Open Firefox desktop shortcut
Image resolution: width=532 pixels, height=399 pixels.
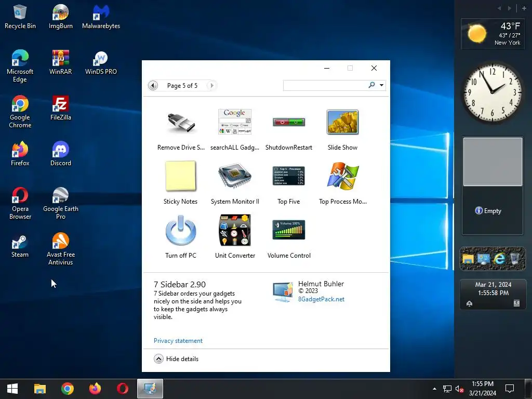(x=20, y=154)
